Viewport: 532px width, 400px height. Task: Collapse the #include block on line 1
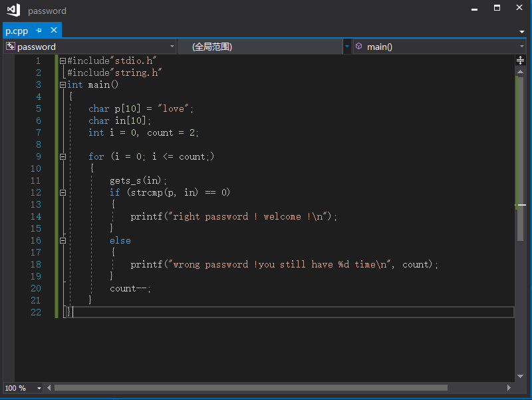coord(63,61)
